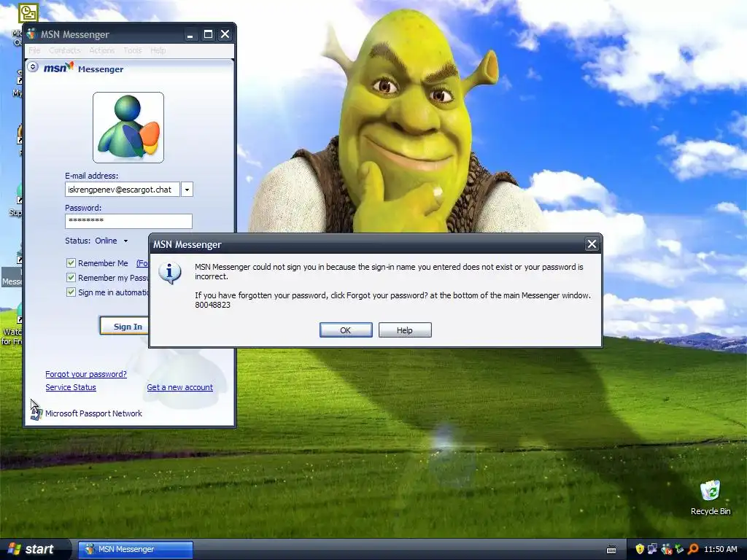The image size is (747, 560).
Task: Click the green arrow tray icon
Action: 679,549
